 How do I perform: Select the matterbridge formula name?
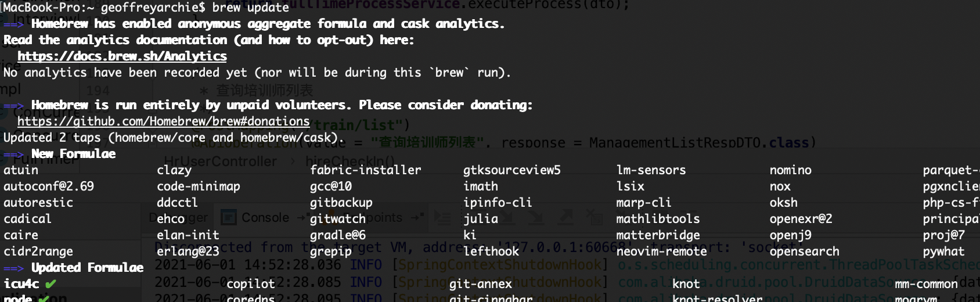tap(658, 235)
